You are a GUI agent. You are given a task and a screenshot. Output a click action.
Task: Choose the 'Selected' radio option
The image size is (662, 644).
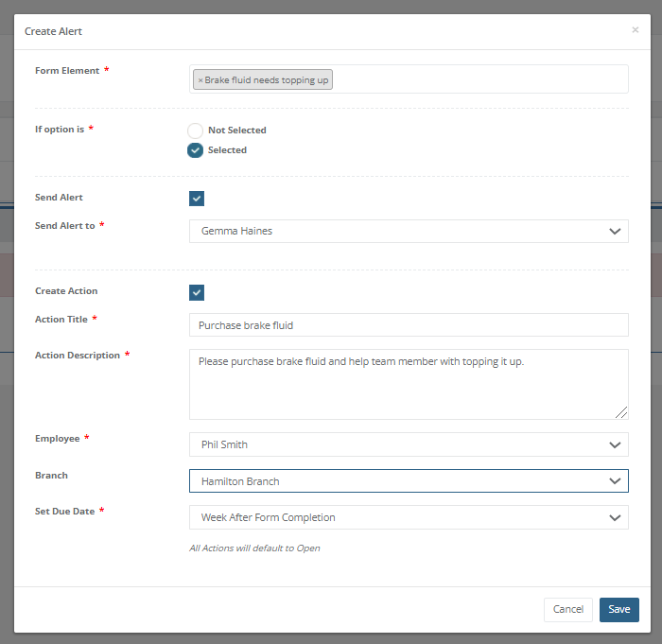196,150
